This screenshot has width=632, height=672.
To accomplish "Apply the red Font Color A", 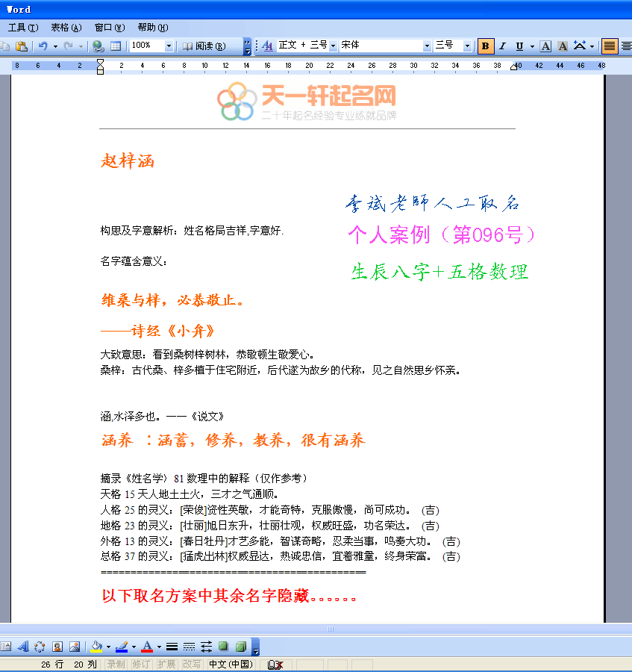I will coord(147,647).
